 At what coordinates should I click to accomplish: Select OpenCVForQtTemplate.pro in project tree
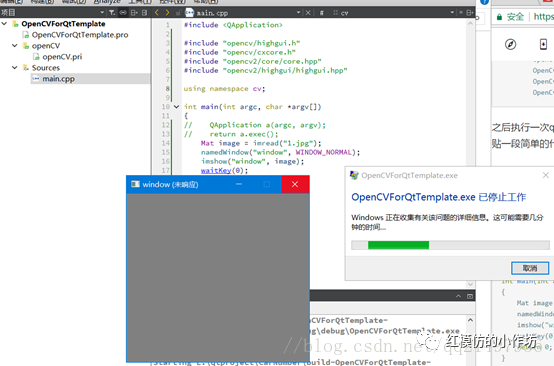pos(80,35)
